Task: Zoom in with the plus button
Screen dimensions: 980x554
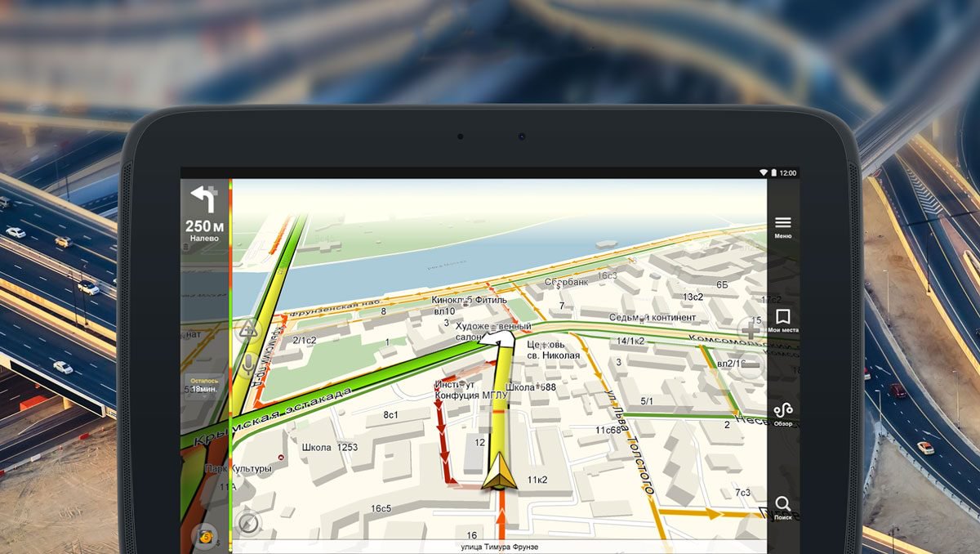Action: click(x=750, y=330)
